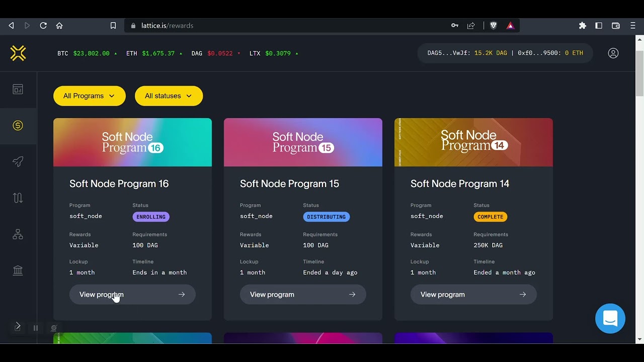Screen dimensions: 644x362
Task: Open Brave Rewards triangle icon
Action: 510,26
